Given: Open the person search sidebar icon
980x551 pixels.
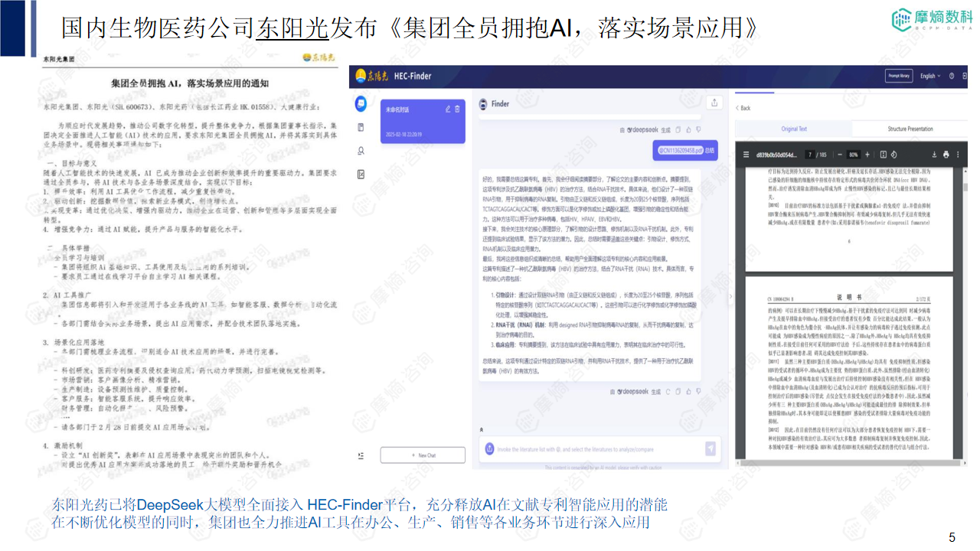Looking at the screenshot, I should tap(361, 151).
